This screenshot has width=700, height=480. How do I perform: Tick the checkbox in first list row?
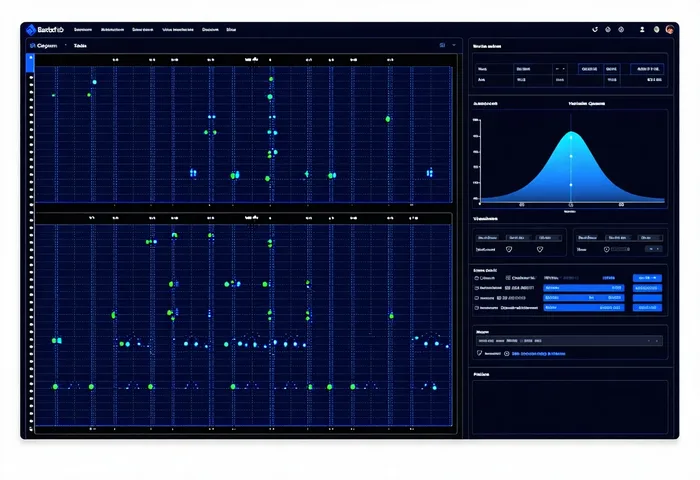click(477, 278)
